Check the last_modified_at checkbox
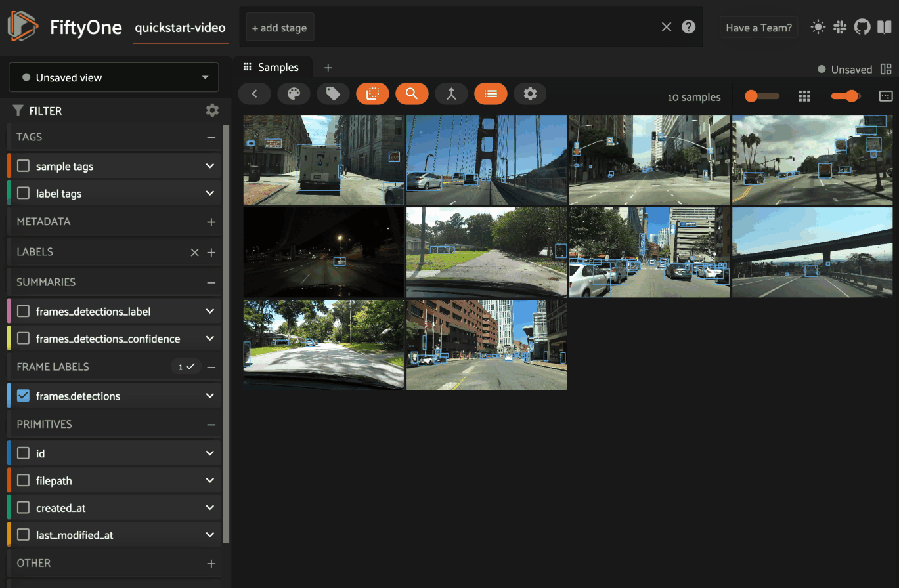The height and width of the screenshot is (588, 899). (x=24, y=535)
